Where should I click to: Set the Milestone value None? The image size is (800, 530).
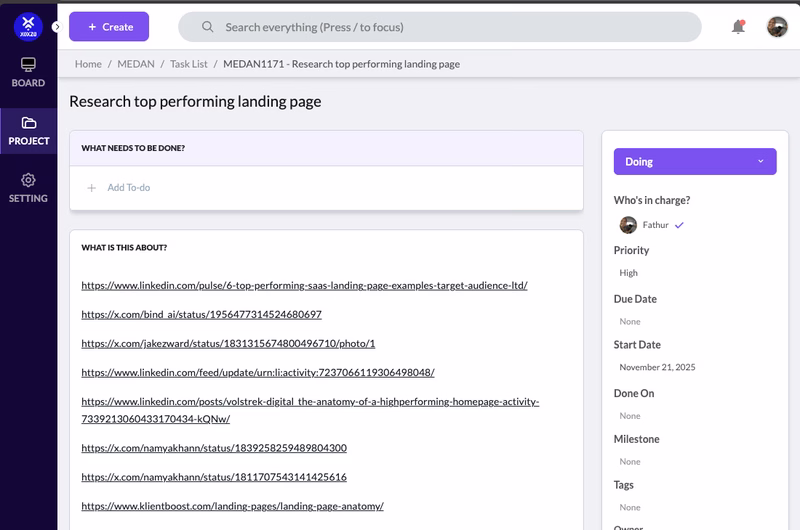(630, 462)
